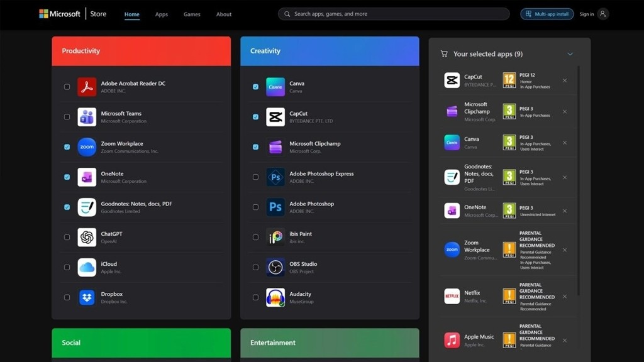Open the Microsoft Teams app icon
Screen dimensions: 644x362
[x=87, y=117]
